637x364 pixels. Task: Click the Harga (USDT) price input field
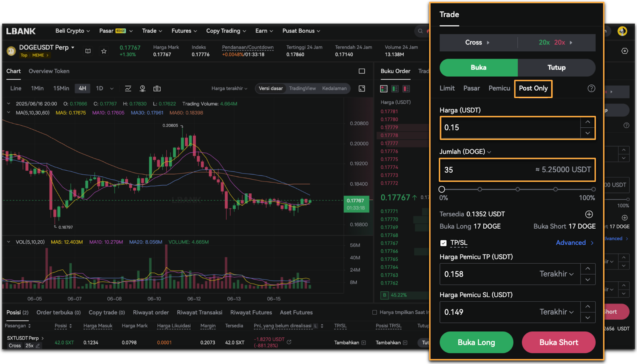[x=510, y=128]
